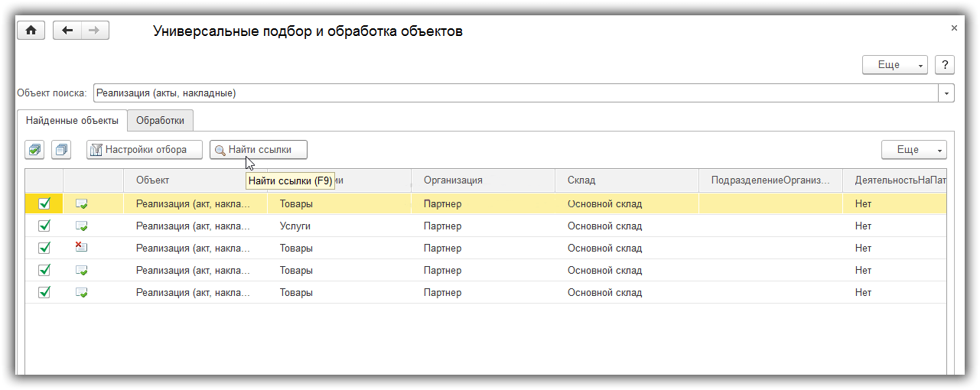Click the deletion-marked document icon in the third row
The image size is (980, 390).
click(81, 248)
